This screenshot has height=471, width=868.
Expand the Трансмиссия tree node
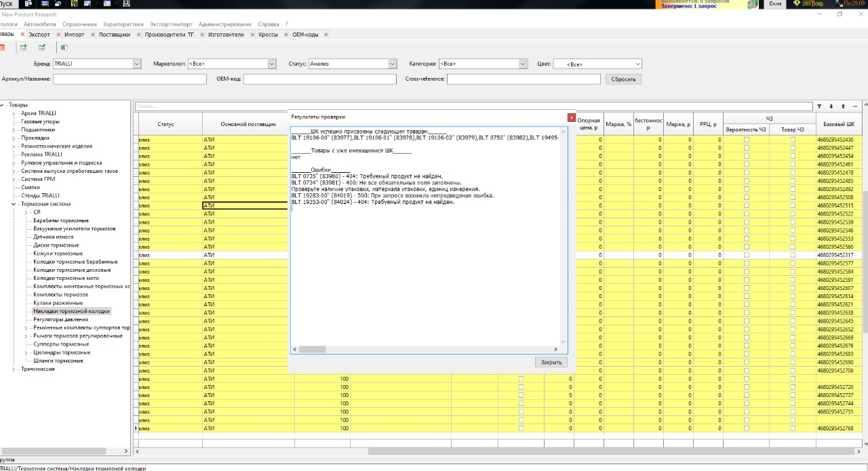(14, 369)
